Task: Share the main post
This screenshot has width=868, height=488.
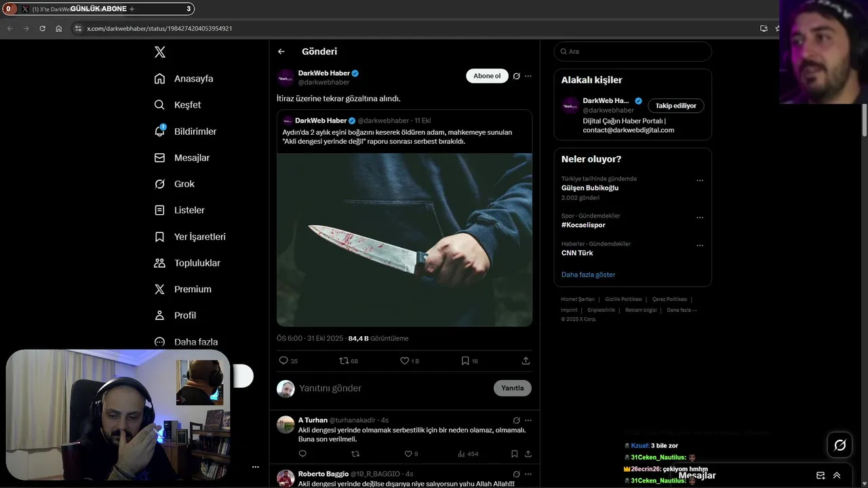Action: point(526,361)
